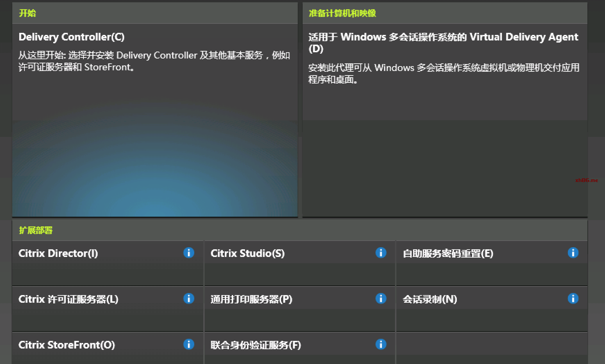
Task: Install Citrix StoreFront(O) component
Action: [66, 345]
